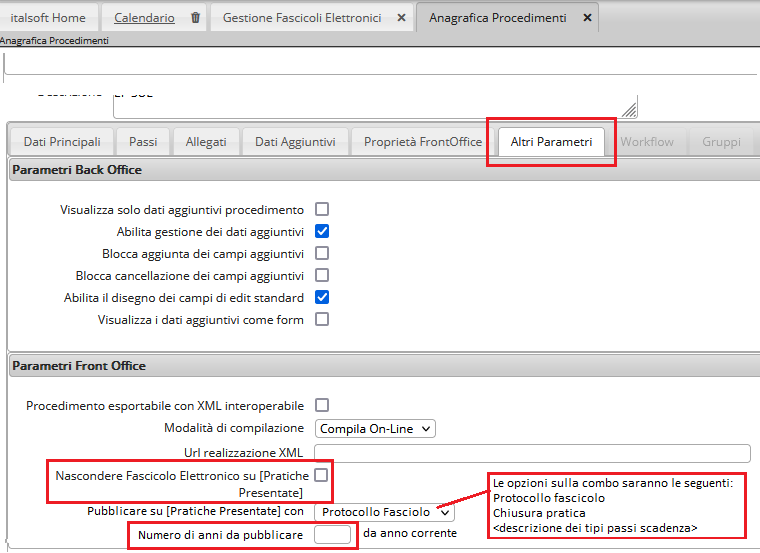
Task: Open Modalità di compilazione dropdown
Action: coord(376,428)
